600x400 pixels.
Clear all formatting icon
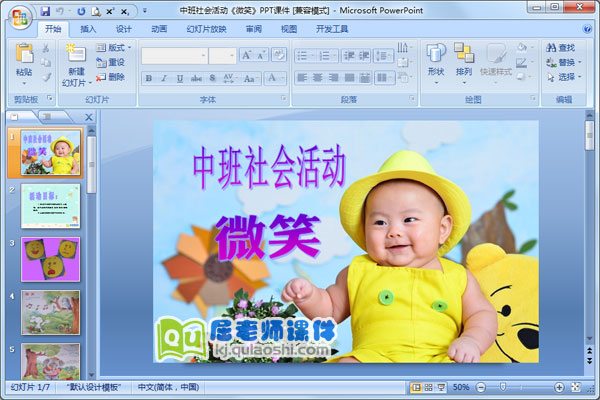(x=279, y=55)
